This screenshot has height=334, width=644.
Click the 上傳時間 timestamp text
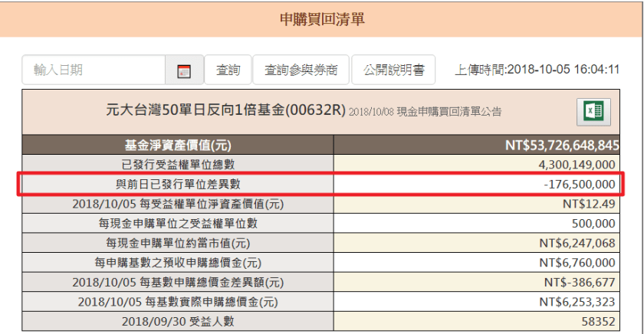click(x=537, y=70)
